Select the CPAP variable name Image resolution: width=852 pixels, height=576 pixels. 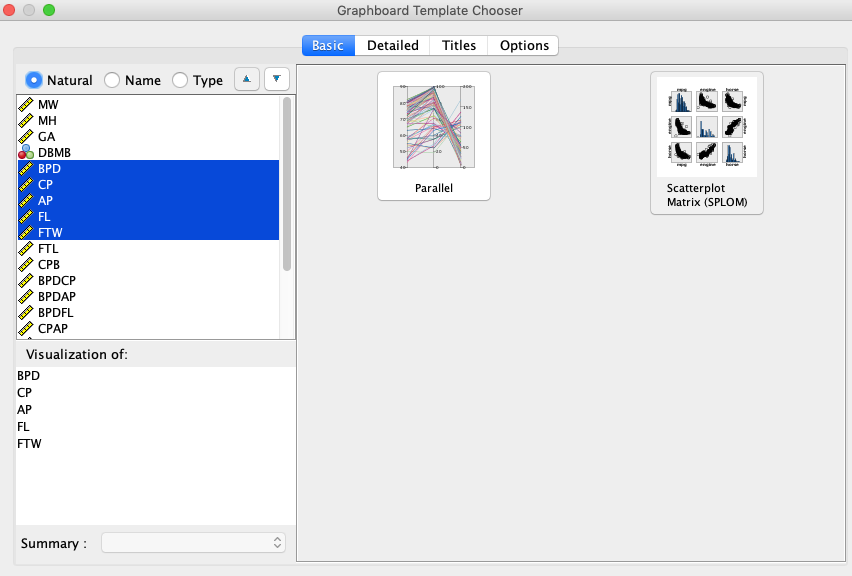pos(53,329)
